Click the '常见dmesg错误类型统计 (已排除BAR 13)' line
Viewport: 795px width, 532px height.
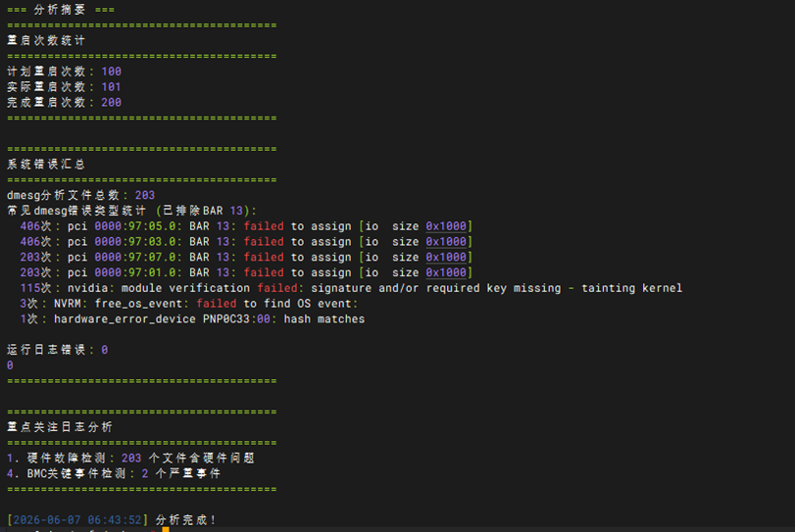131,211
